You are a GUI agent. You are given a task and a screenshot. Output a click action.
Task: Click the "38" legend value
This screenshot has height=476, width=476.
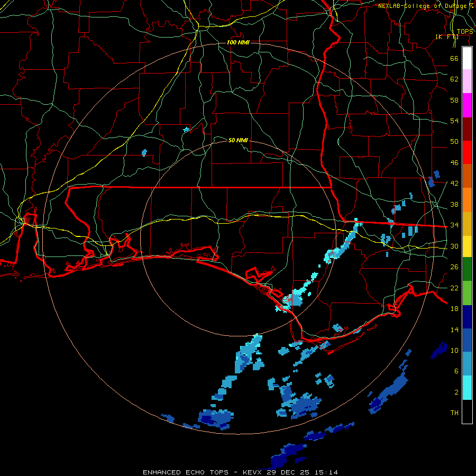(454, 204)
